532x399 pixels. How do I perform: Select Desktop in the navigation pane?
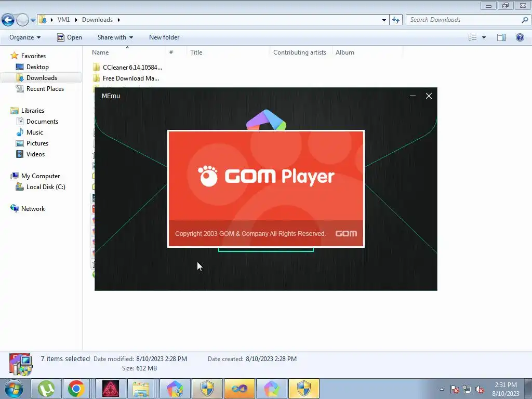(x=37, y=67)
